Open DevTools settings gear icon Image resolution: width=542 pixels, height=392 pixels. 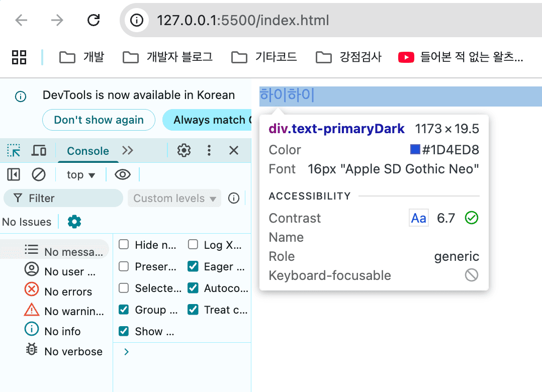(x=184, y=150)
